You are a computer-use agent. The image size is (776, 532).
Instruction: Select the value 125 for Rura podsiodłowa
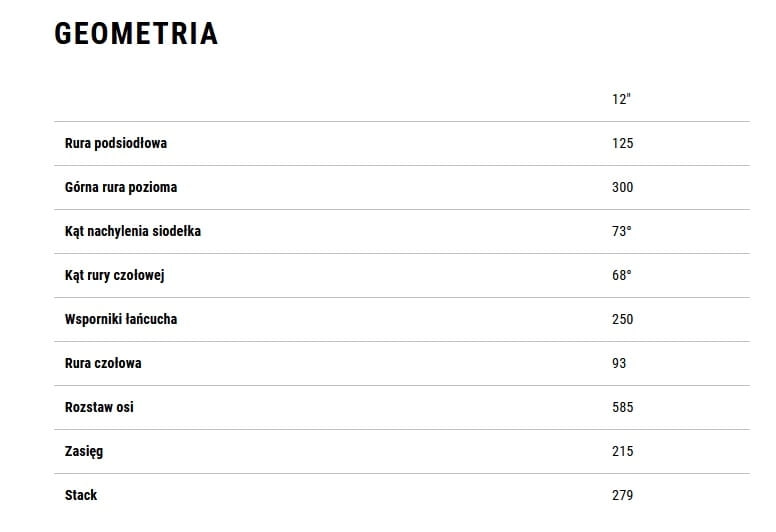[x=622, y=143]
